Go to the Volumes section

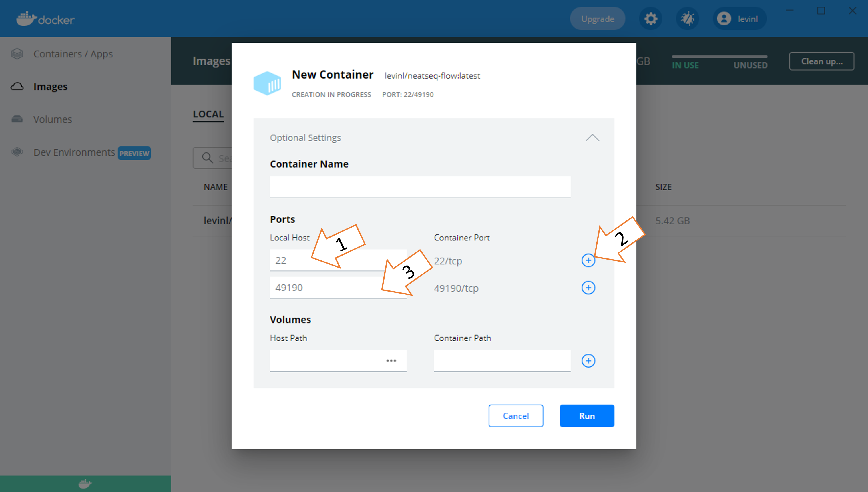pos(52,119)
